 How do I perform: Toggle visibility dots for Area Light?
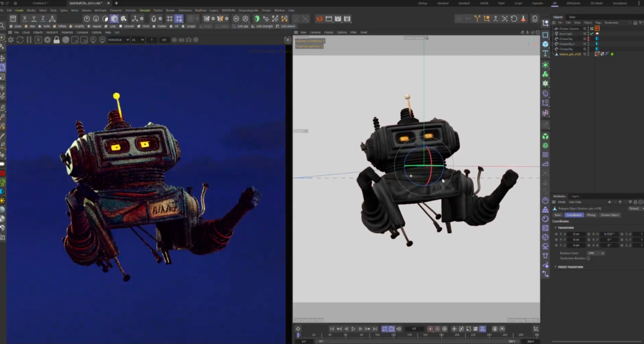click(589, 34)
